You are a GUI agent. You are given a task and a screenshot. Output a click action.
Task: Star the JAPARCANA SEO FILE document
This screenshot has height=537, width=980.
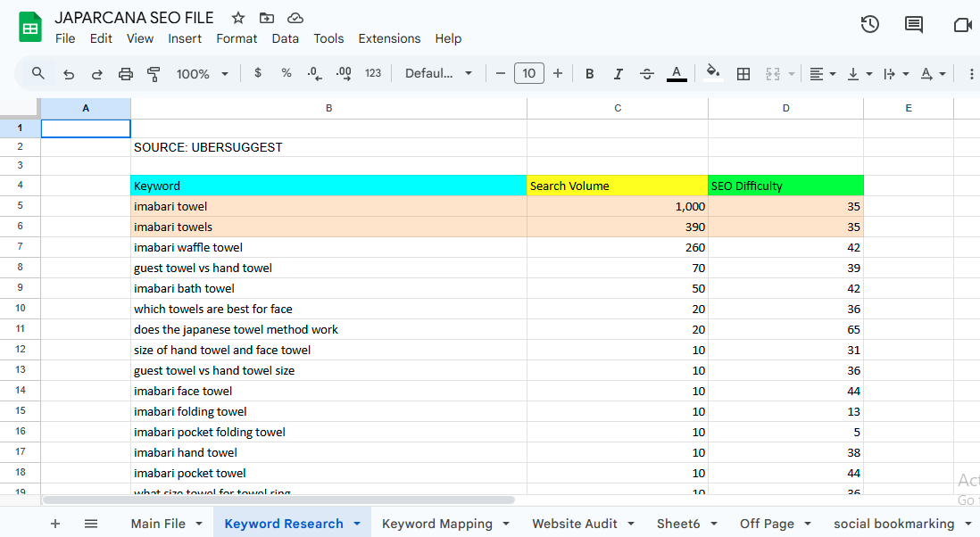tap(238, 18)
